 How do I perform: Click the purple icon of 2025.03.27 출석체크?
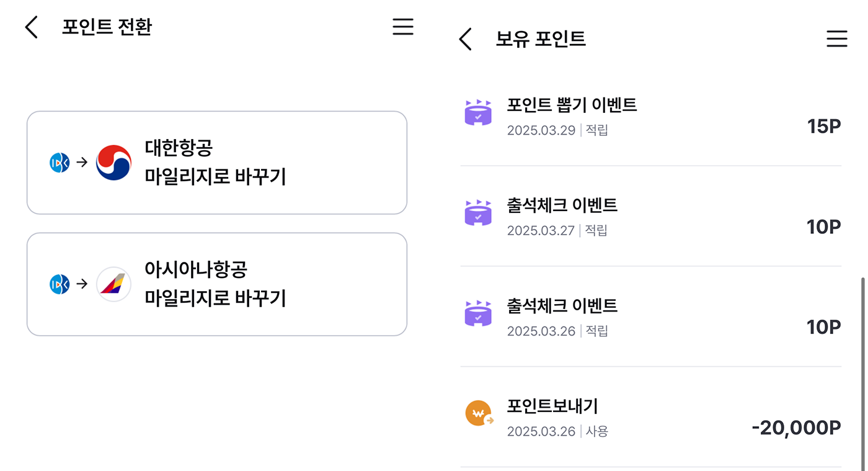[478, 213]
